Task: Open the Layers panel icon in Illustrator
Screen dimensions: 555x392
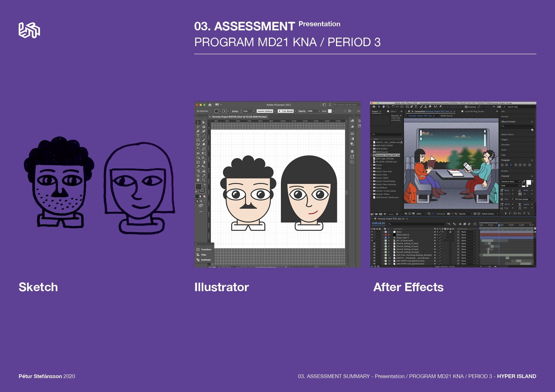Action: pyautogui.click(x=352, y=151)
